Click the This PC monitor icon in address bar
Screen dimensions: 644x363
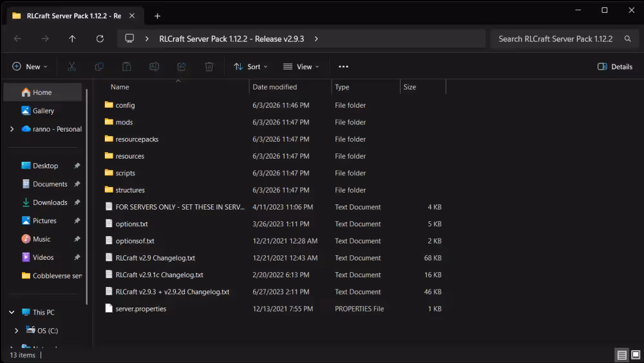click(129, 39)
